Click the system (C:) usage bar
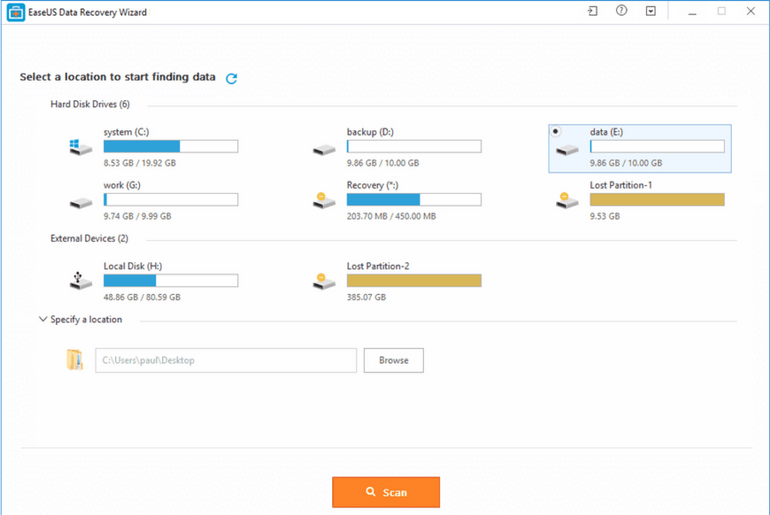770x515 pixels. (x=171, y=146)
